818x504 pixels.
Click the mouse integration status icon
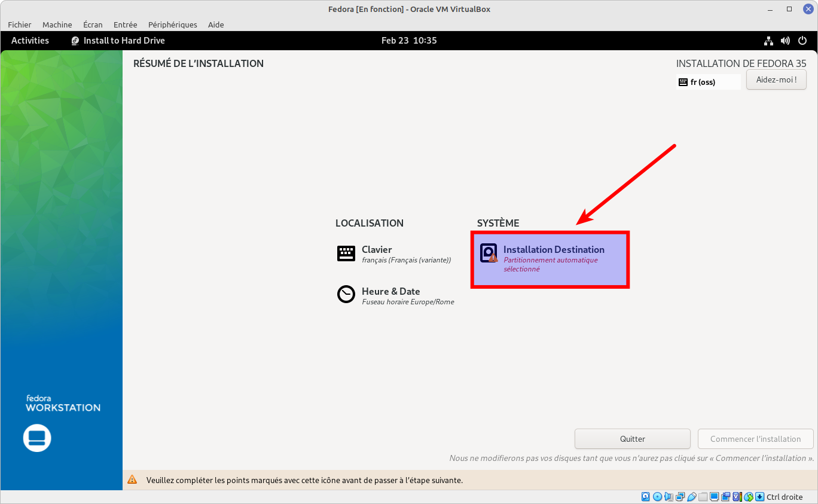pyautogui.click(x=749, y=497)
